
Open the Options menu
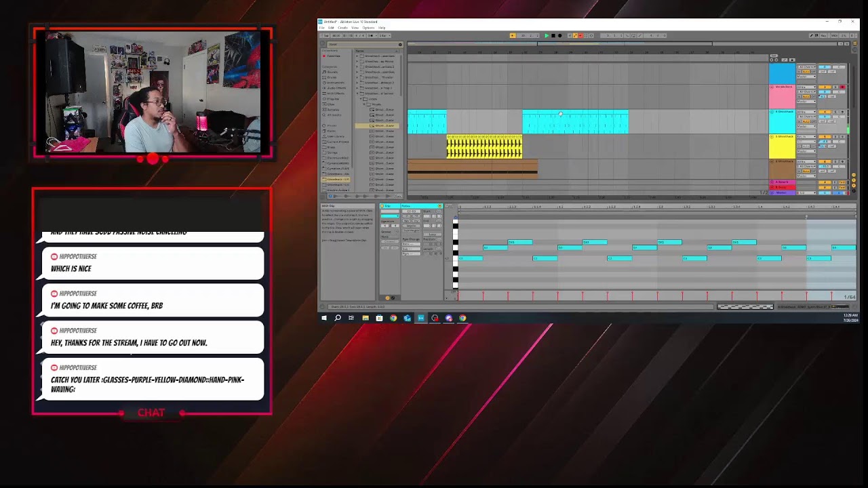click(368, 28)
